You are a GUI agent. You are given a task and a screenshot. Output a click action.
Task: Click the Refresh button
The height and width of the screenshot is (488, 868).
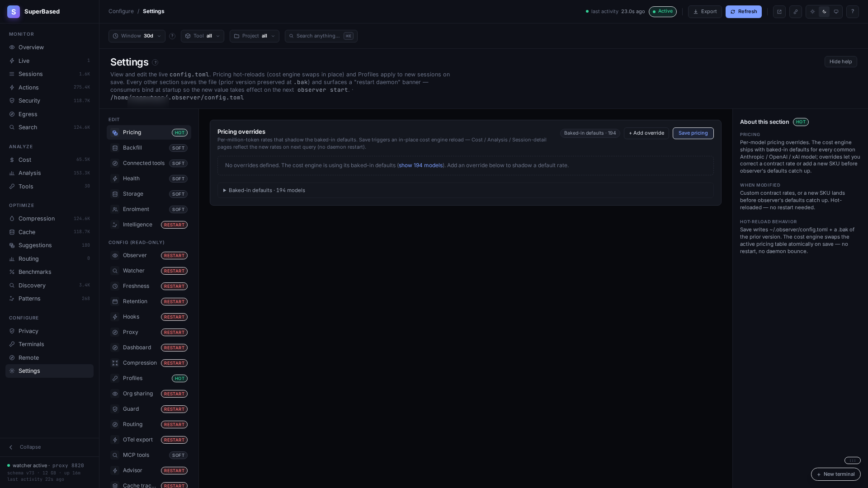[x=744, y=12]
